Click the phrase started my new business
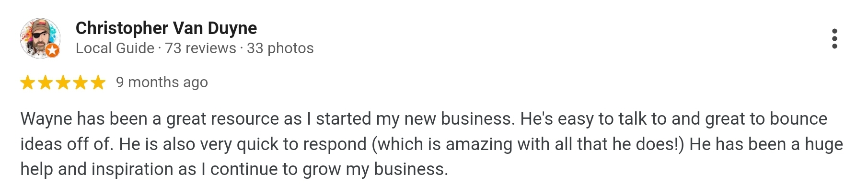Image resolution: width=868 pixels, height=187 pixels. click(415, 119)
